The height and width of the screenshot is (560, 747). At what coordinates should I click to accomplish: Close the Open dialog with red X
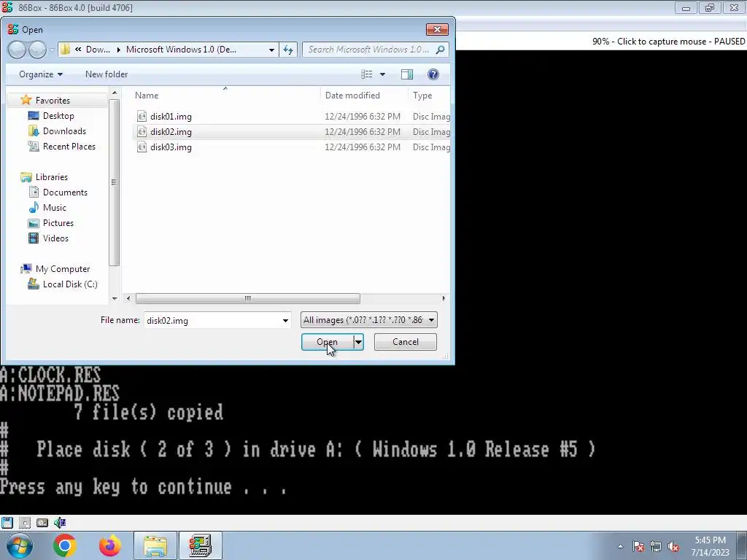pyautogui.click(x=437, y=29)
